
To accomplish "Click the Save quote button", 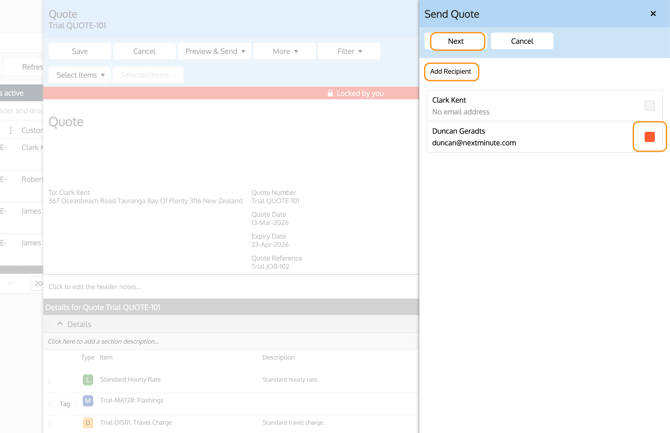I will pyautogui.click(x=79, y=51).
